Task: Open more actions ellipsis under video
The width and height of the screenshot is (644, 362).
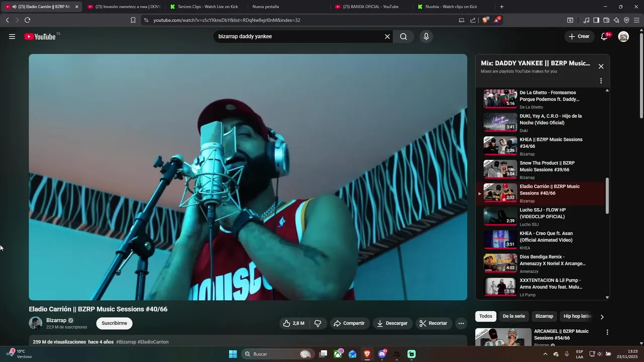Action: point(461,323)
